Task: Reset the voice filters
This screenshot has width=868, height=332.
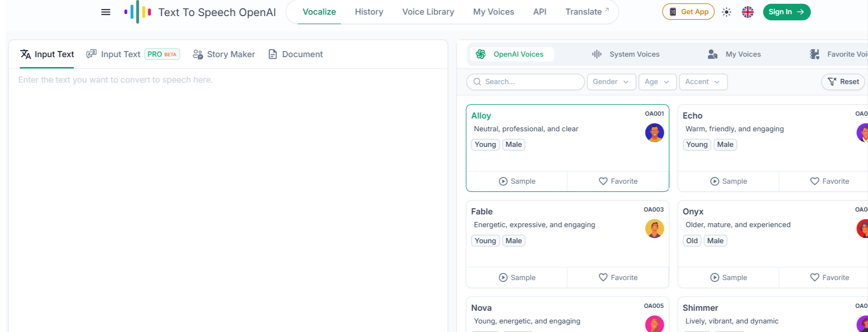Action: [843, 82]
